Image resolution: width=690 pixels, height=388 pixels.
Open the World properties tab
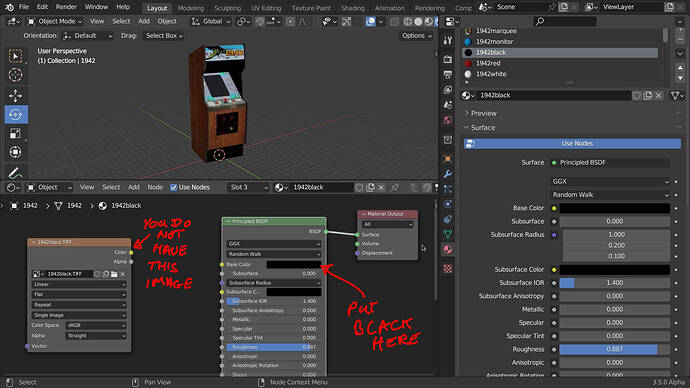[x=448, y=120]
